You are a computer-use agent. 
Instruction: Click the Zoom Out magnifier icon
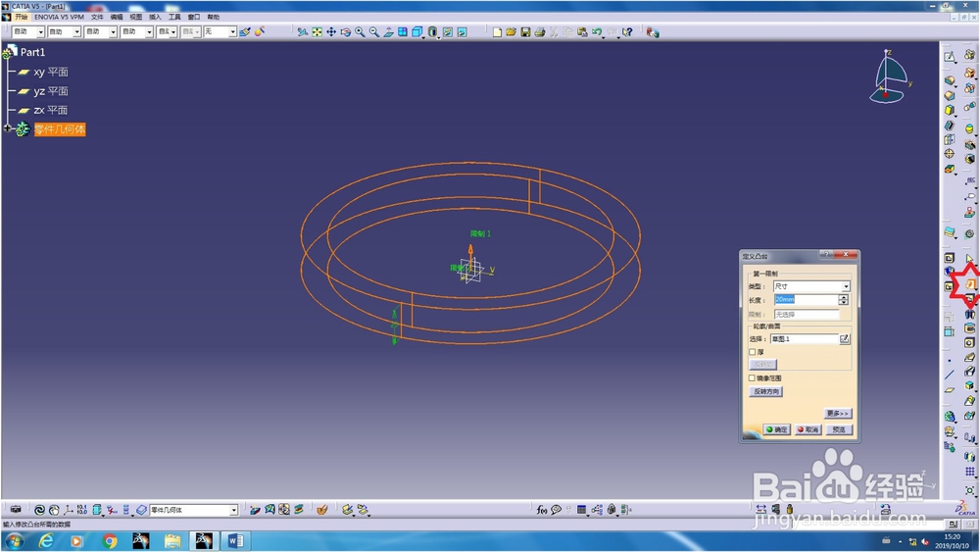tap(374, 32)
